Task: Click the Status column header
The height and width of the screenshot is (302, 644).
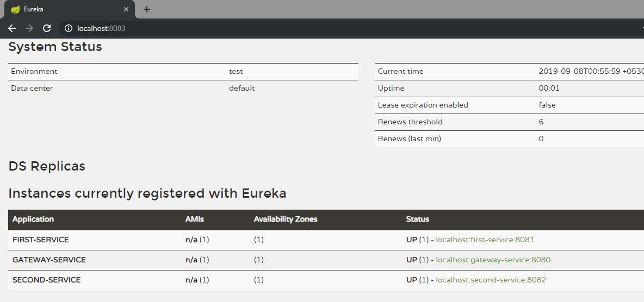Action: pos(417,219)
